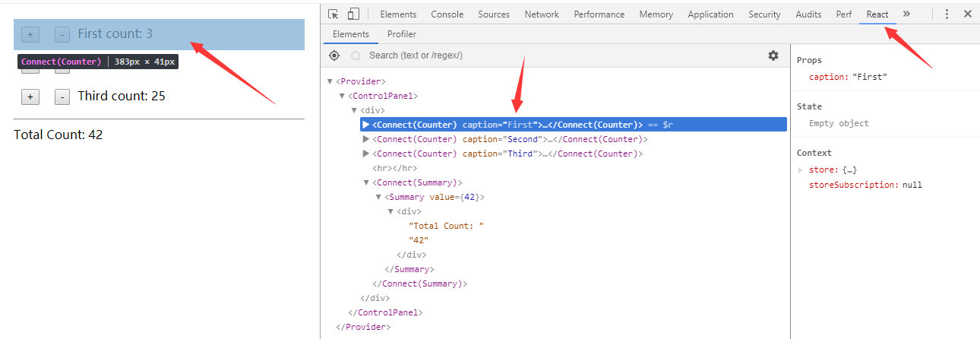Image resolution: width=980 pixels, height=339 pixels.
Task: Expand the Connect(Counter) Second node
Action: tap(366, 139)
